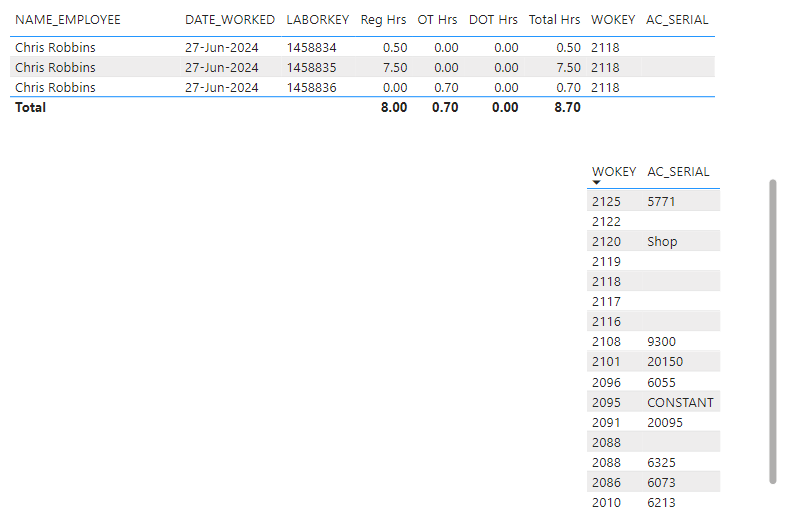
Task: Select WOKEY 2096 row
Action: [x=653, y=382]
